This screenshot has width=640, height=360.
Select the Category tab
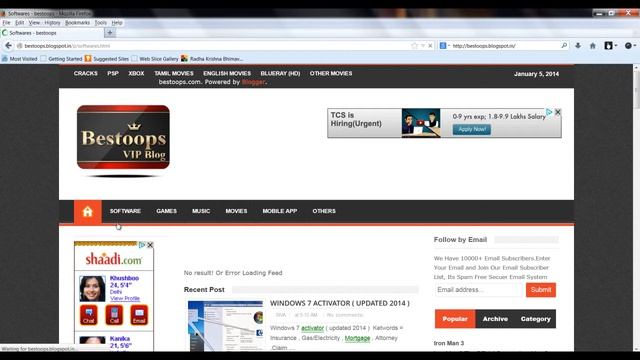536,319
